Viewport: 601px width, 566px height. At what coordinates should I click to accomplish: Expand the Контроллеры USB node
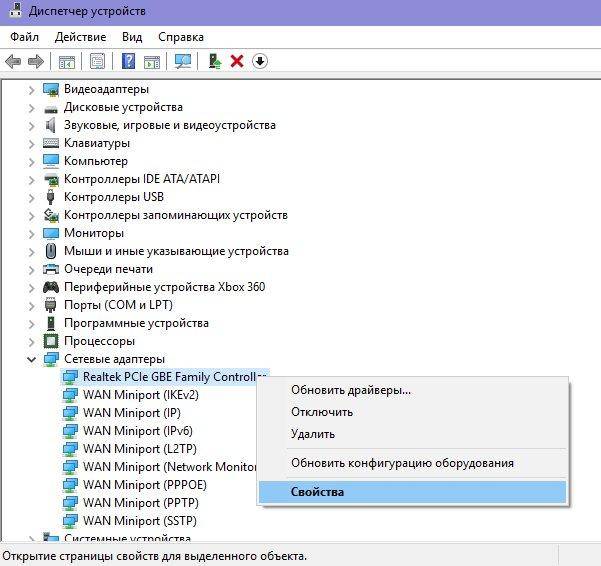point(31,197)
